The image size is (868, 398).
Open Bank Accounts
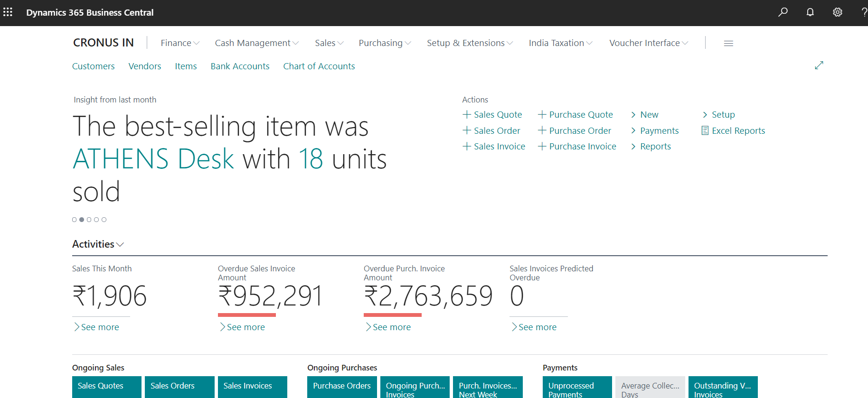tap(240, 66)
